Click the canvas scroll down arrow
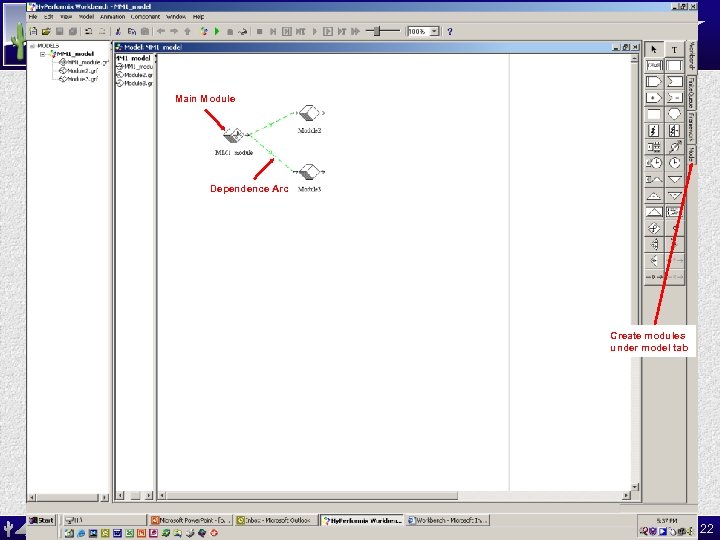The height and width of the screenshot is (540, 720). [635, 487]
